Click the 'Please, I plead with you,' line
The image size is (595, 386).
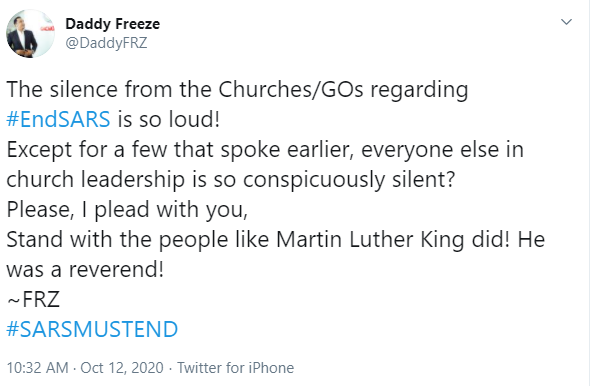(x=127, y=210)
